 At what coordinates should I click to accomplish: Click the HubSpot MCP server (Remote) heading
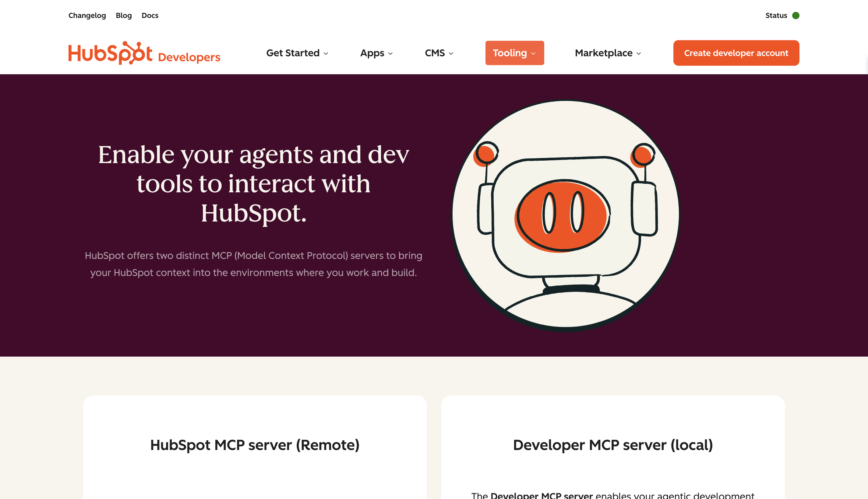click(x=255, y=445)
